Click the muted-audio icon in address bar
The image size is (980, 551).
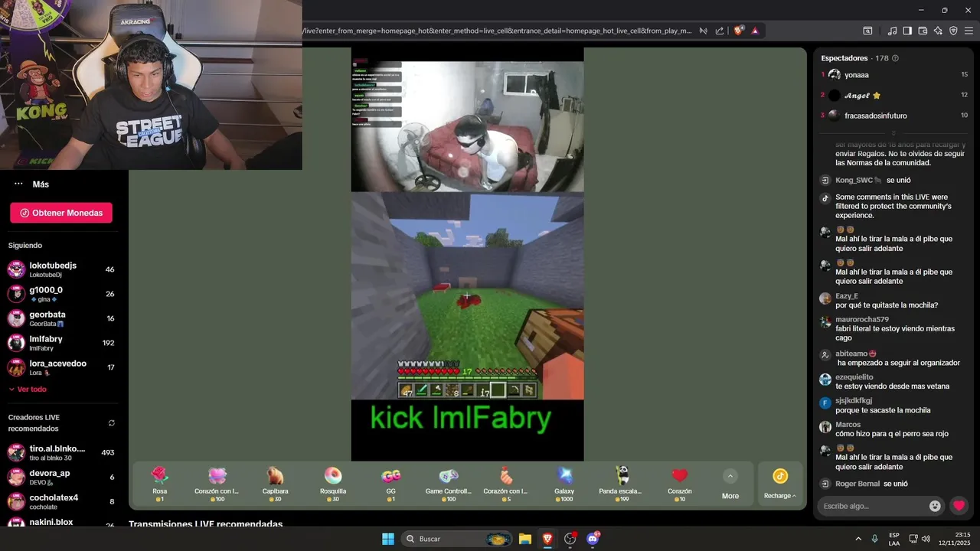pos(703,31)
